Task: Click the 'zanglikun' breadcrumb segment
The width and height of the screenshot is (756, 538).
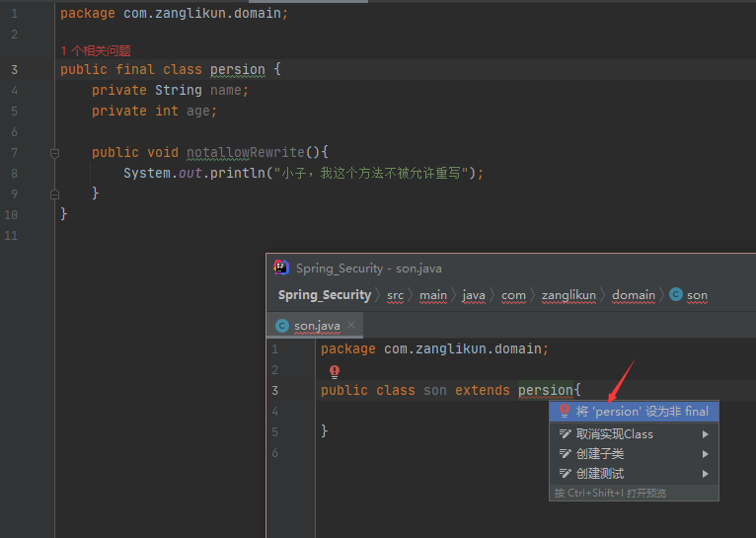Action: [x=568, y=295]
